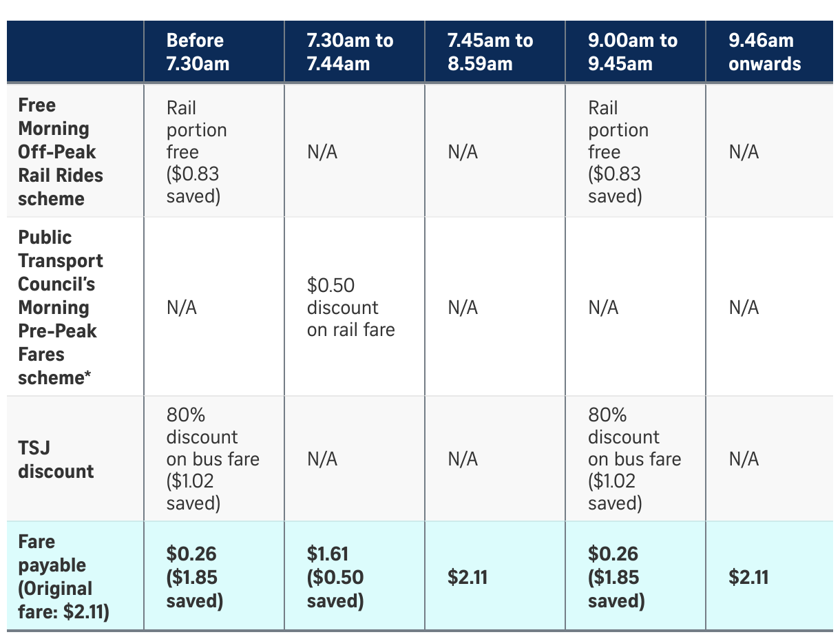840x639 pixels.
Task: Click '80% discount on bus fare' under 9.00am to 9.45am
Action: tap(633, 459)
